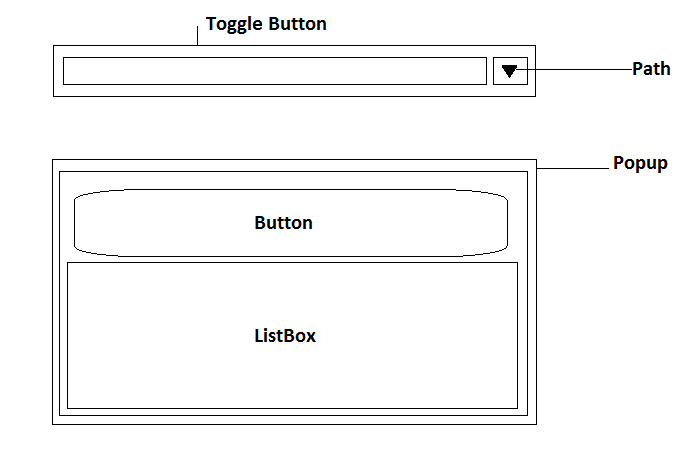Click the Toggle Button outer frame's left edge
The width and height of the screenshot is (685, 462).
(53, 71)
